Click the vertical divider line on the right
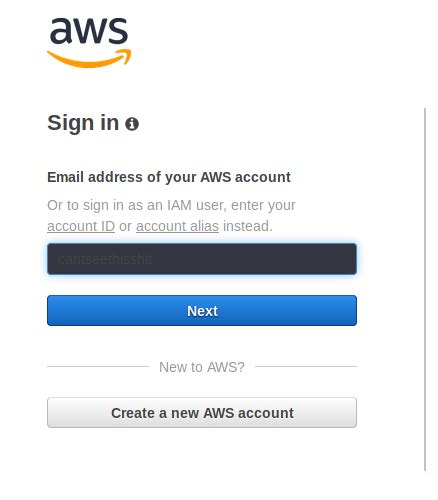The image size is (438, 500). click(x=425, y=289)
